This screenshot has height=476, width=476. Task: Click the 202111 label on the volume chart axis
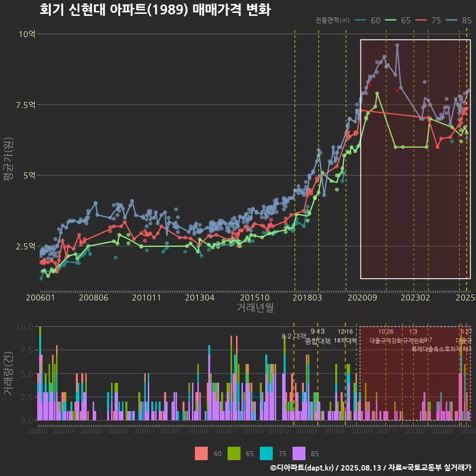click(x=388, y=431)
